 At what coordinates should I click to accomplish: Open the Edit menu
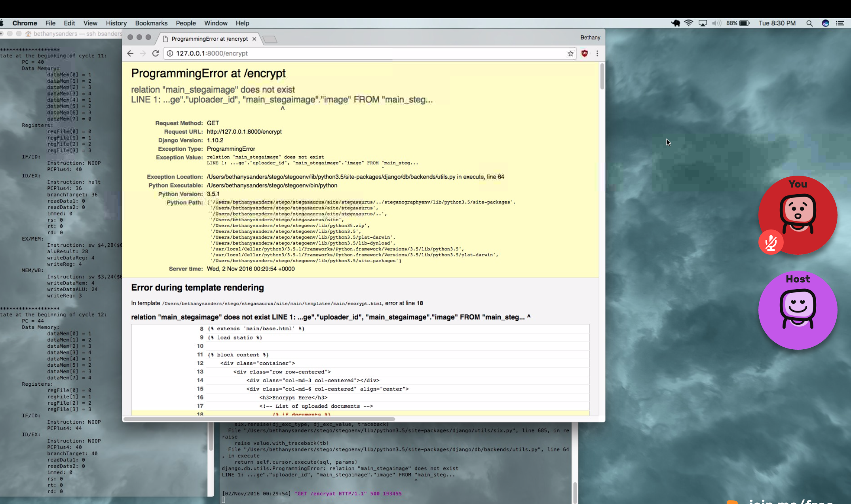(x=69, y=23)
